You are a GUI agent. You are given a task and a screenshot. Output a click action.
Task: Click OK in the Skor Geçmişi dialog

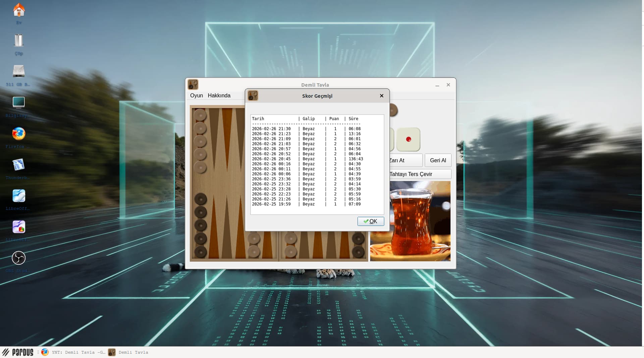click(x=371, y=221)
